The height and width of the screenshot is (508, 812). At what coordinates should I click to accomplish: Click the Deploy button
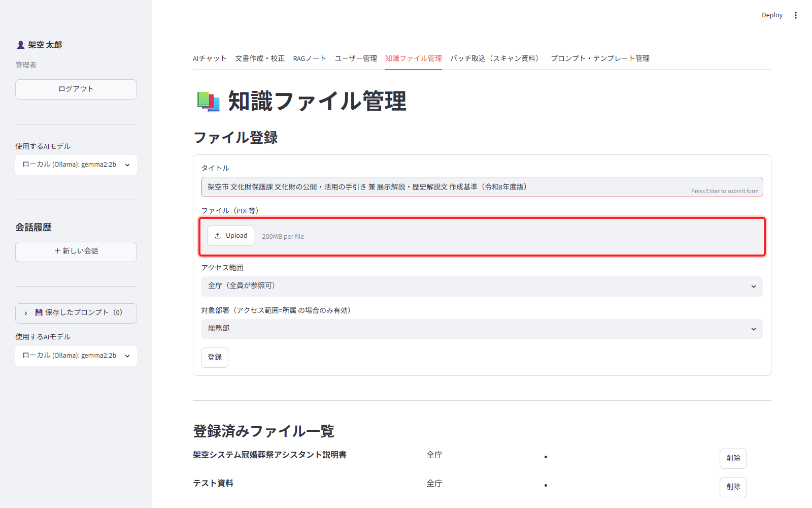point(772,15)
